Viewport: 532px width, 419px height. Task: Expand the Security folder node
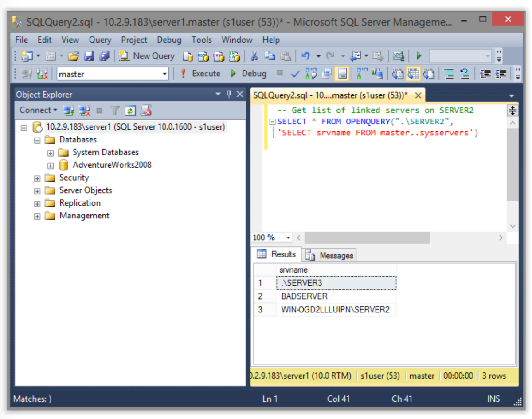[x=37, y=178]
